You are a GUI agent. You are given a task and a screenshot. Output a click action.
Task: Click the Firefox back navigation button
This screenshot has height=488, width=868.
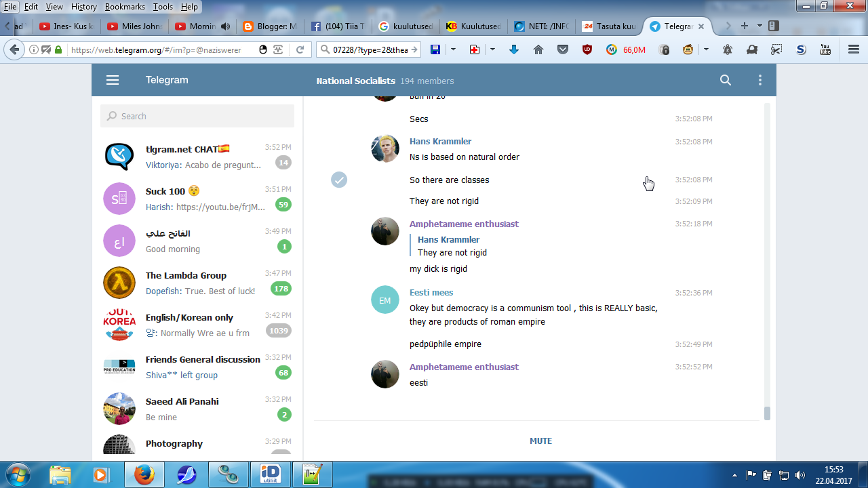pyautogui.click(x=13, y=49)
